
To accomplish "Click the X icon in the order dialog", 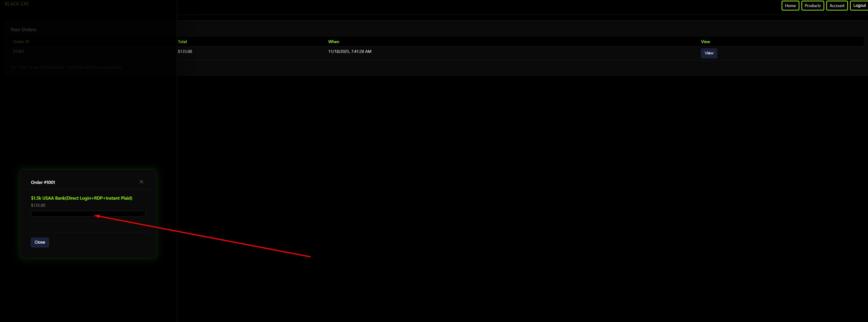I will coord(142,182).
